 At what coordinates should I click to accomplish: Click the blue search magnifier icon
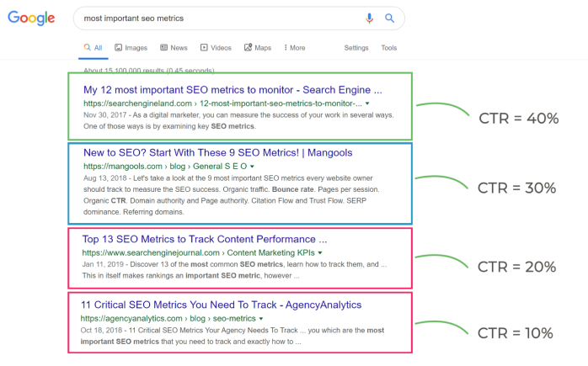point(390,18)
